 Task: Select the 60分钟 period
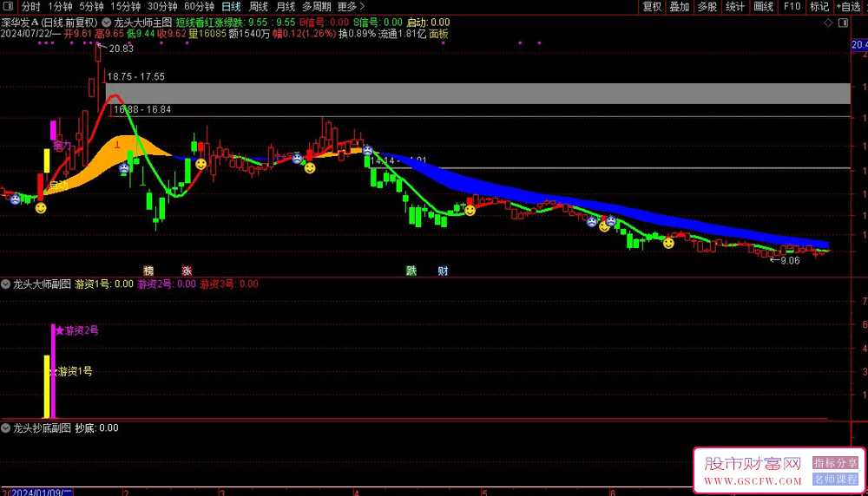199,7
